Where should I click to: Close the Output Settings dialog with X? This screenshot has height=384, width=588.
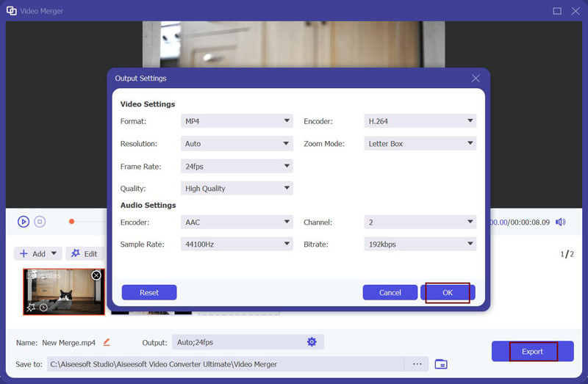click(476, 79)
